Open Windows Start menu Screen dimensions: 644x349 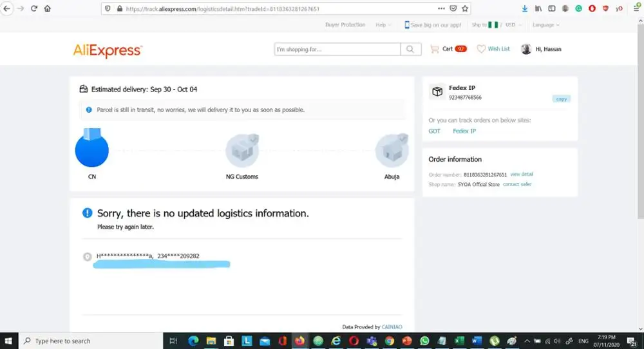8,341
